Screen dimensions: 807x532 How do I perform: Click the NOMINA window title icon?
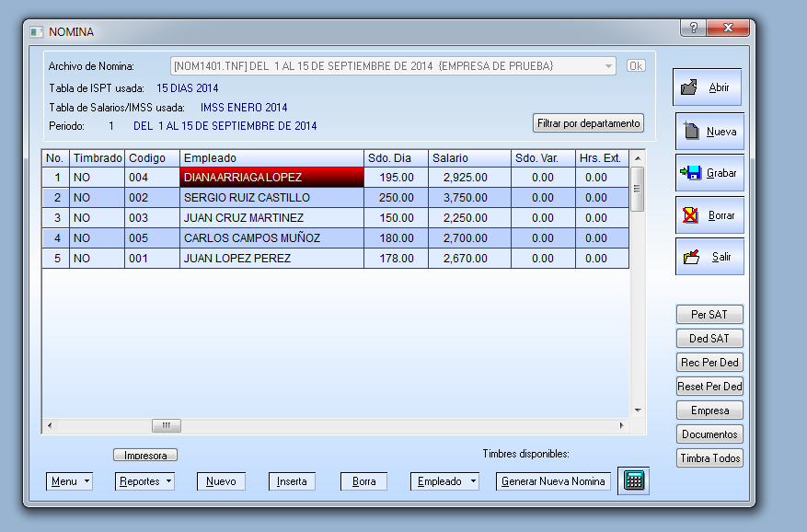tap(37, 32)
